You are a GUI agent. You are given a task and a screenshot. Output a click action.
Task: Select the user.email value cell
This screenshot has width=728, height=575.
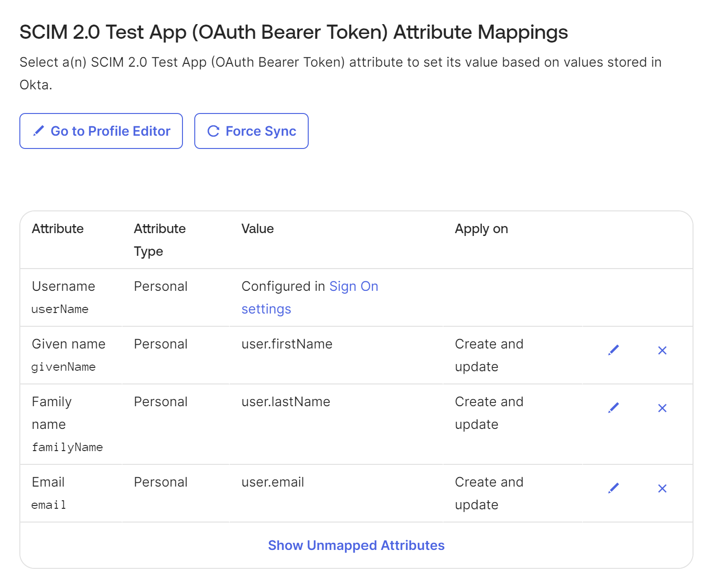click(273, 482)
